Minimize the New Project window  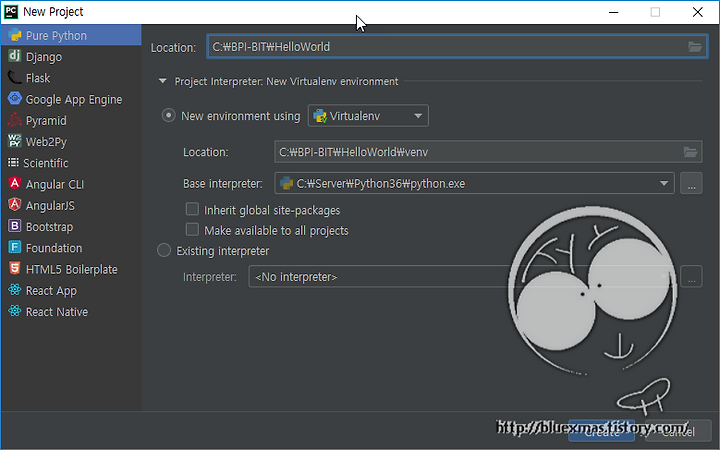(613, 12)
